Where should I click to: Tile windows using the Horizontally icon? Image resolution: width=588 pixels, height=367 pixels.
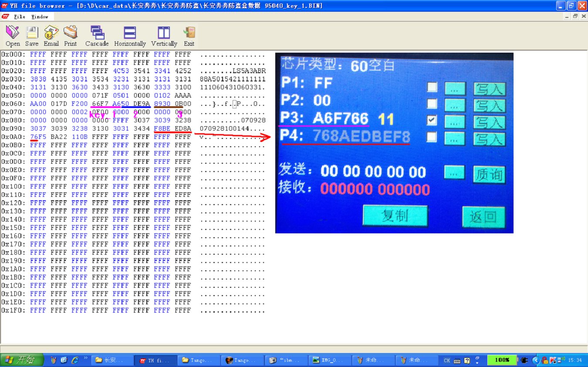[130, 36]
